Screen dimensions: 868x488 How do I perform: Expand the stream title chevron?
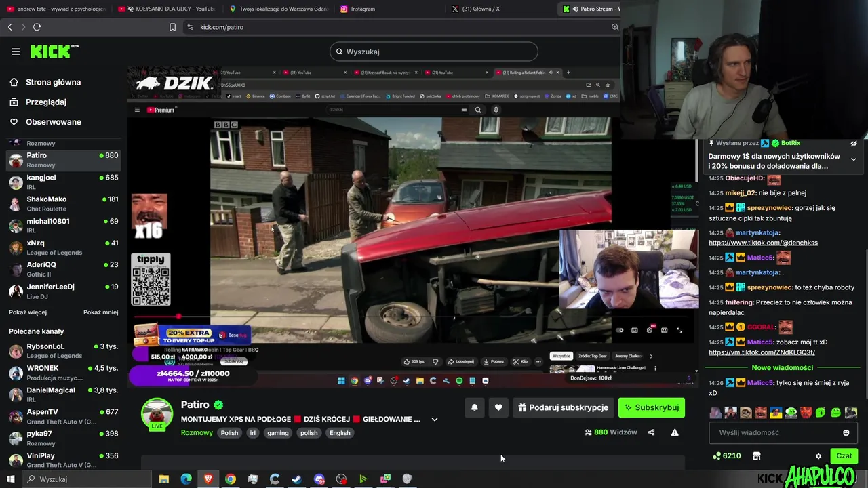[435, 420]
